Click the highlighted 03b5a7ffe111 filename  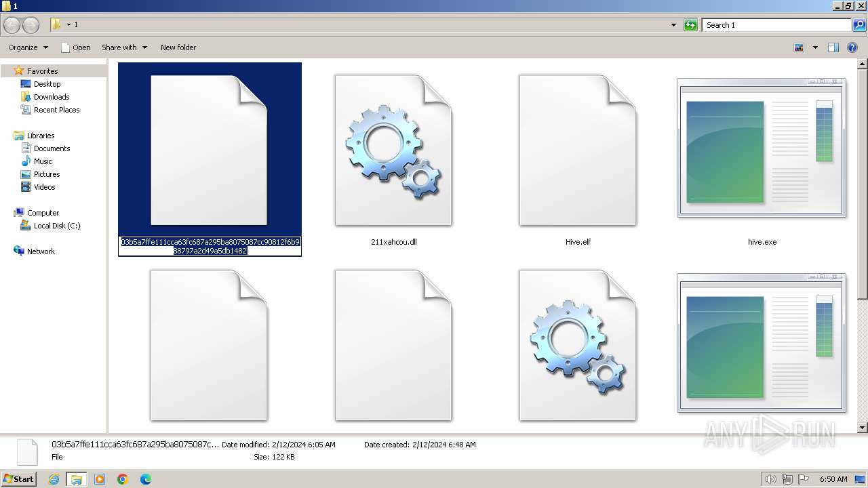pos(210,246)
